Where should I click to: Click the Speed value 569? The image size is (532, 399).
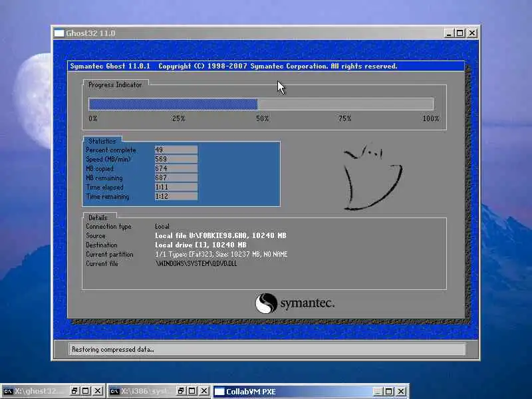tap(176, 159)
